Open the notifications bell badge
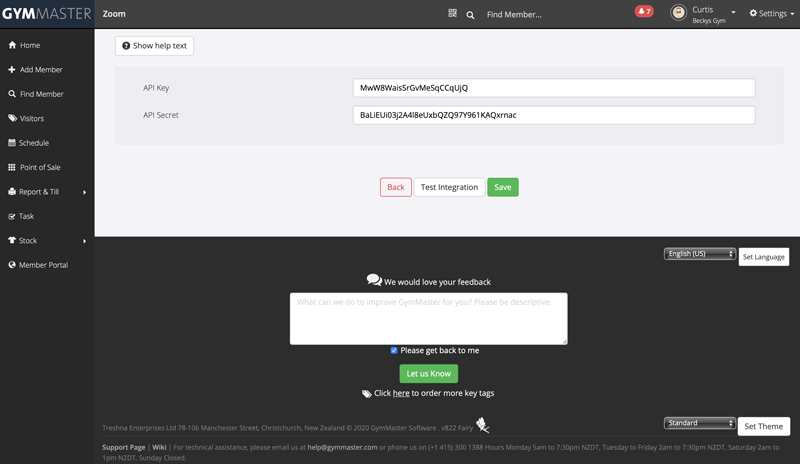This screenshot has width=800, height=464. coord(644,12)
